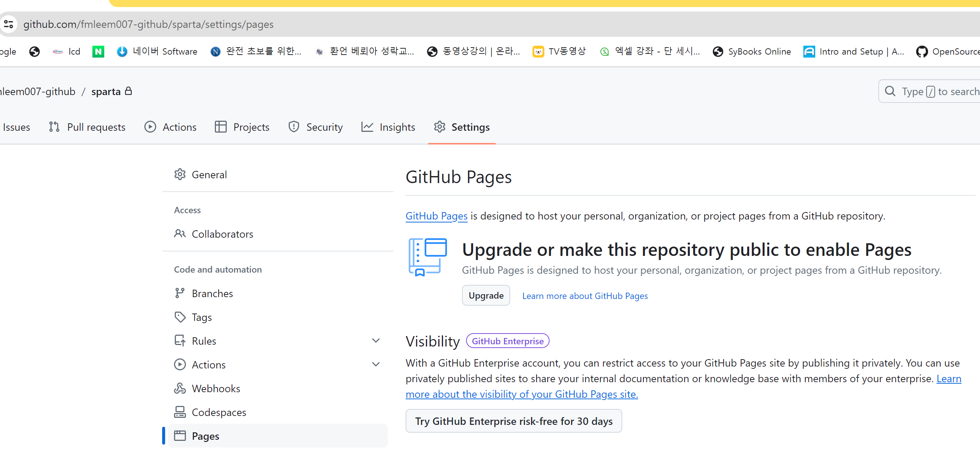
Task: Open the lcd bookmark
Action: point(66,51)
